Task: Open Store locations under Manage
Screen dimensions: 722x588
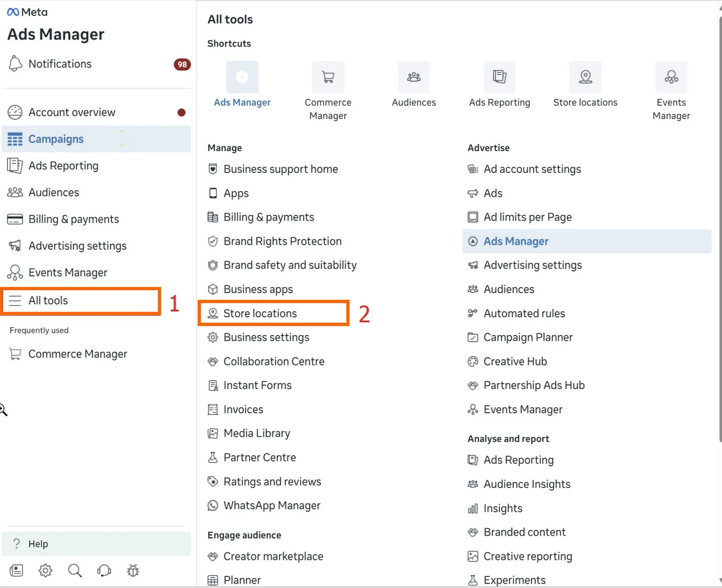Action: [260, 313]
